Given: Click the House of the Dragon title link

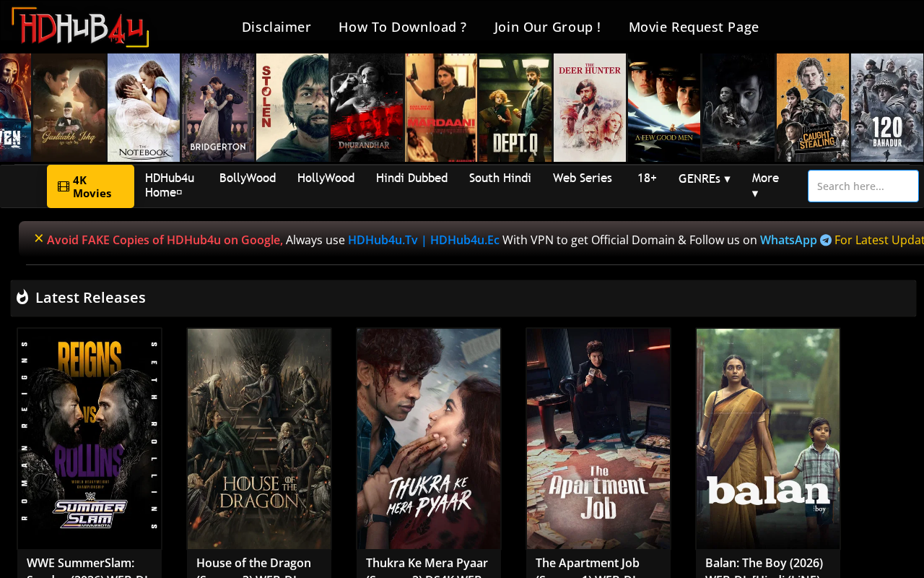Looking at the screenshot, I should click(x=254, y=566).
